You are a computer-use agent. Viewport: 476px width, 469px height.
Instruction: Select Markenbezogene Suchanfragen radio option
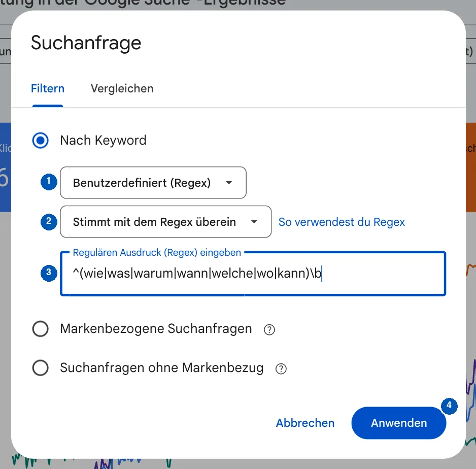point(41,329)
